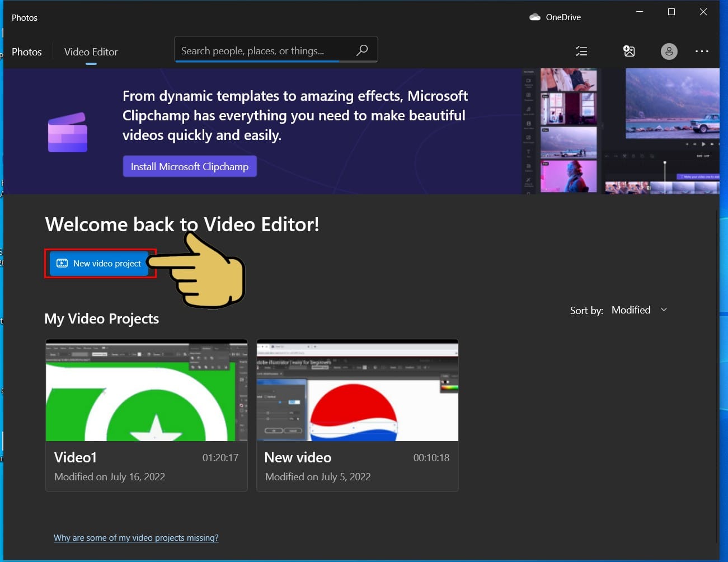
Task: Expand the Sort by Modified dropdown
Action: [639, 310]
